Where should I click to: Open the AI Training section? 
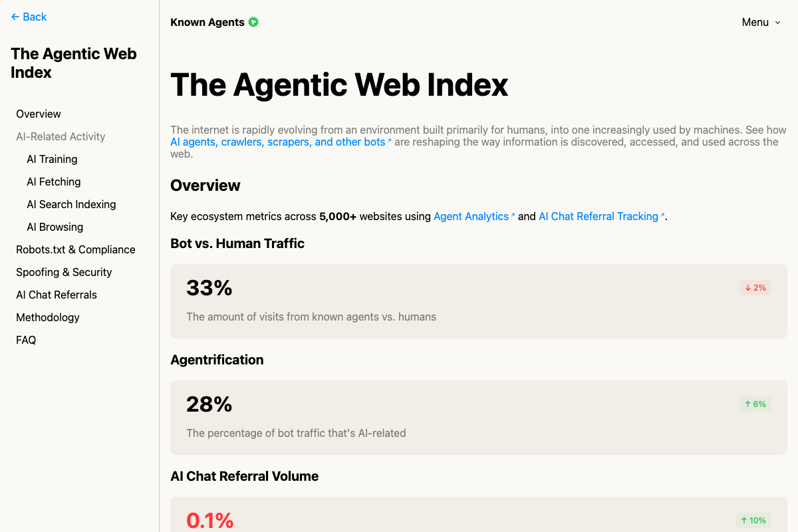[x=52, y=159]
